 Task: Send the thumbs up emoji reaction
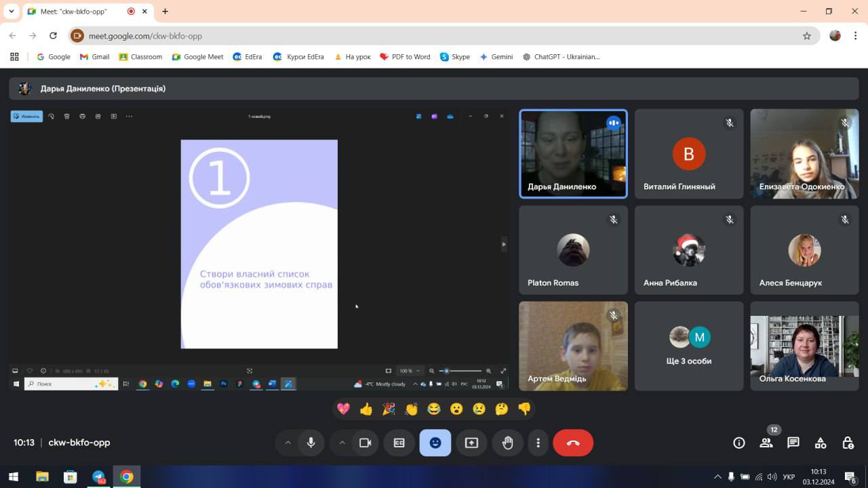(x=366, y=409)
